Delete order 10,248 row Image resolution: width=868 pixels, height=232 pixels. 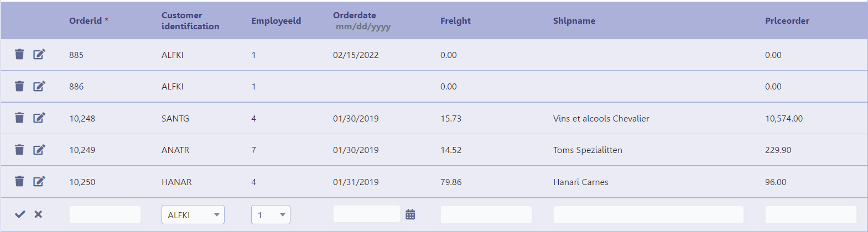pyautogui.click(x=19, y=118)
